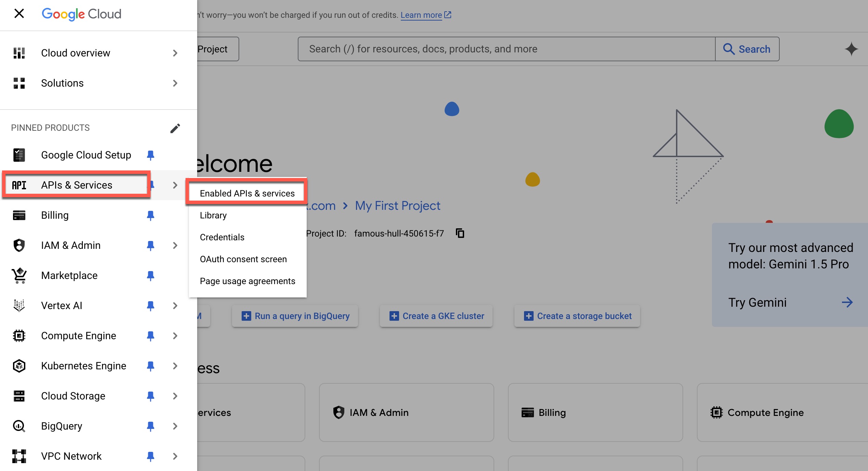Click Create a storage bucket button
This screenshot has width=868, height=471.
click(577, 316)
